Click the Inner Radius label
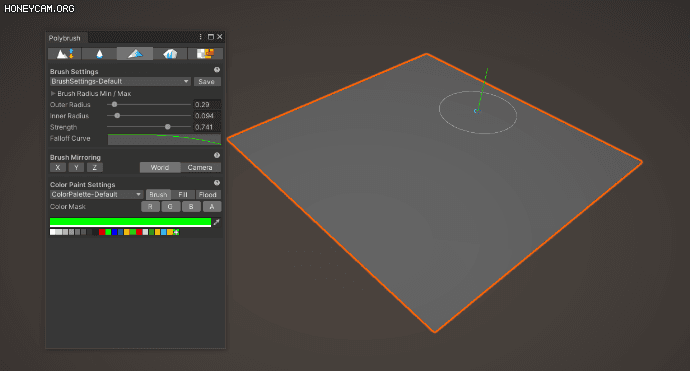This screenshot has height=371, width=690. tap(69, 116)
